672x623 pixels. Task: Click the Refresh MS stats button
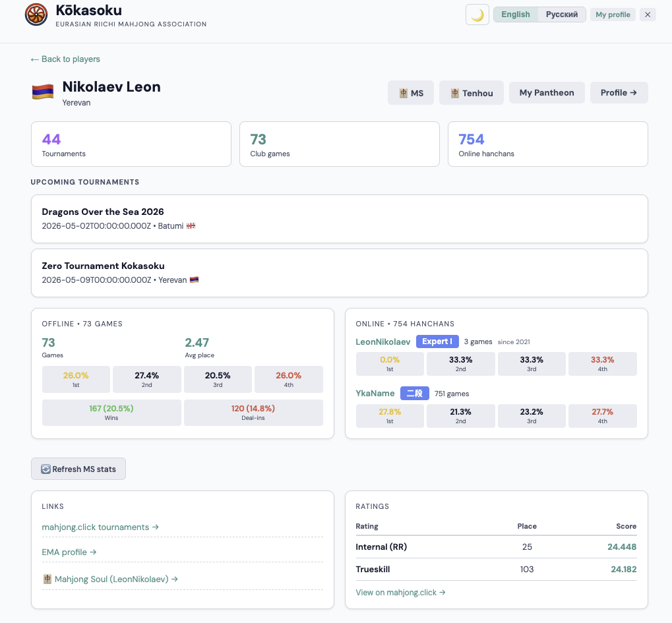click(x=78, y=469)
